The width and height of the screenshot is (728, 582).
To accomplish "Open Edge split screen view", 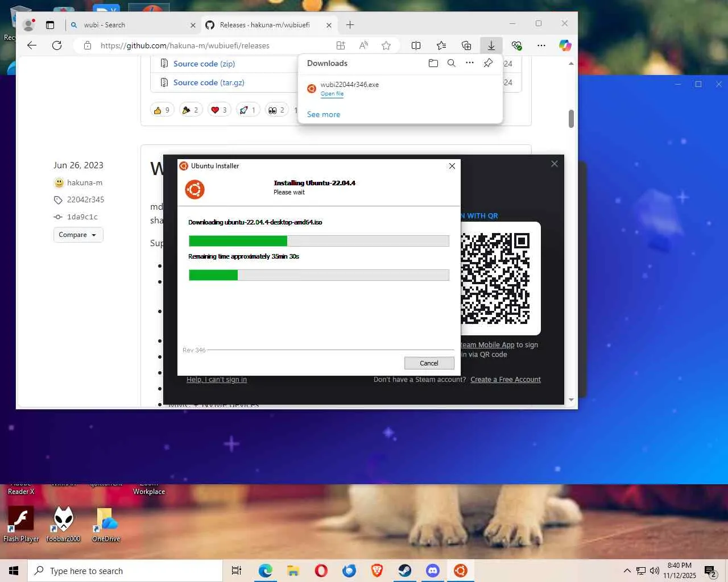I will [416, 45].
